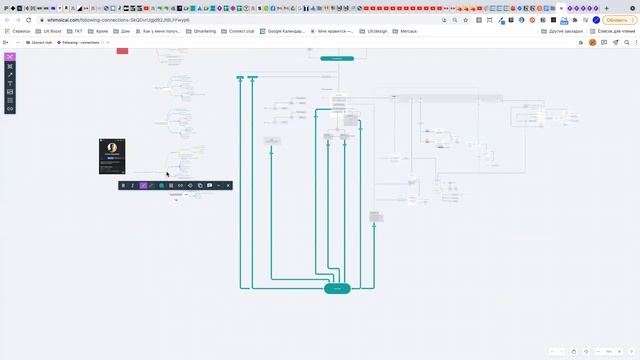Screen dimensions: 640x360
Task: Select the grid/table tool in left toolbar
Action: click(x=10, y=100)
